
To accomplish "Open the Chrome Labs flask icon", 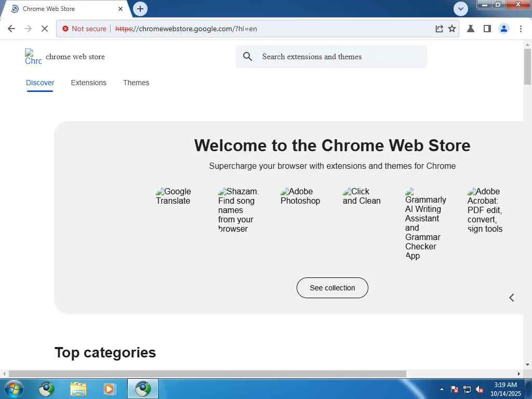I will click(471, 29).
